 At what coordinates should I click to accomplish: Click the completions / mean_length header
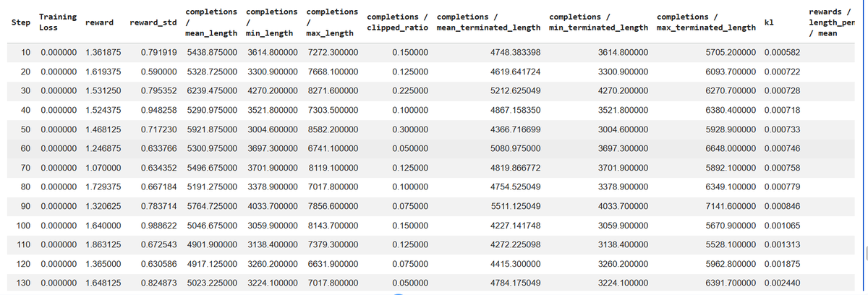tap(210, 22)
